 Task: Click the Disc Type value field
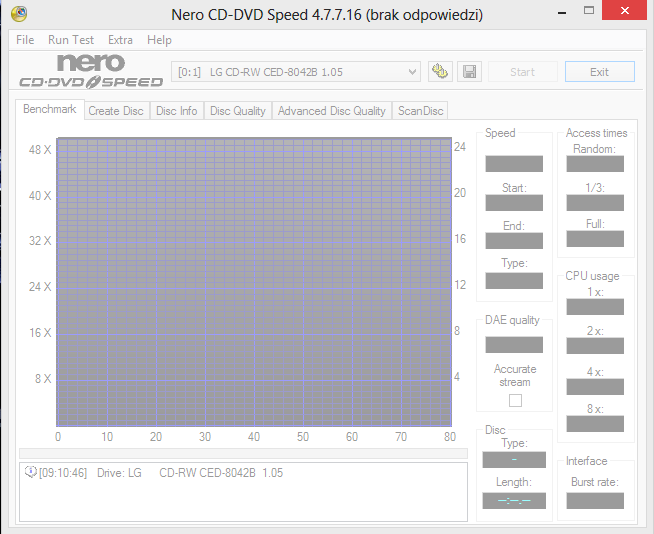(x=514, y=460)
